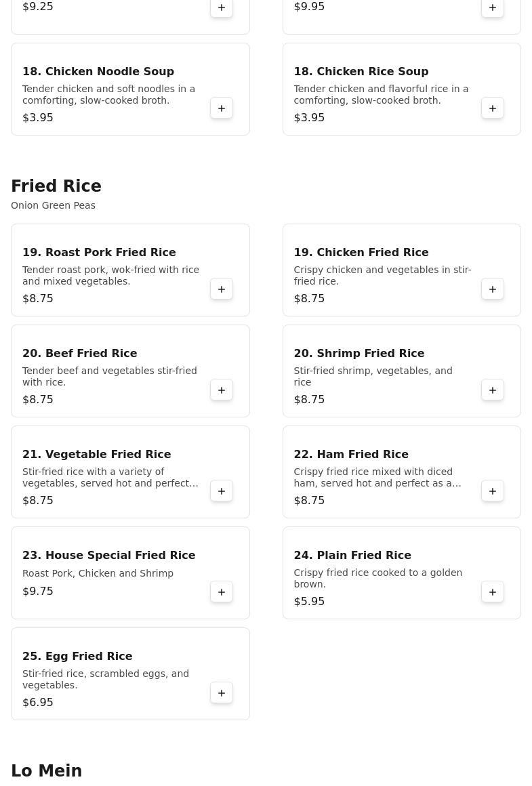The height and width of the screenshot is (786, 532).
Task: Add Chicken Rice Soup with plus icon
Action: tap(493, 108)
